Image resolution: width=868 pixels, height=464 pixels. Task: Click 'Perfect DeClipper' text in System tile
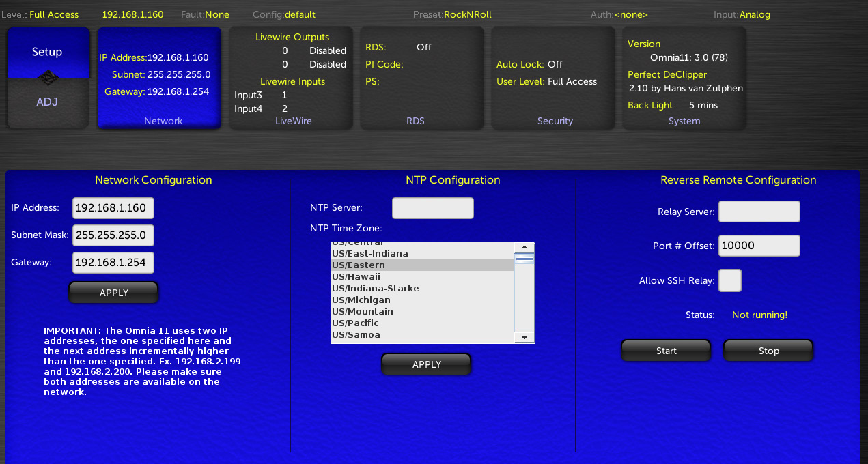click(667, 74)
